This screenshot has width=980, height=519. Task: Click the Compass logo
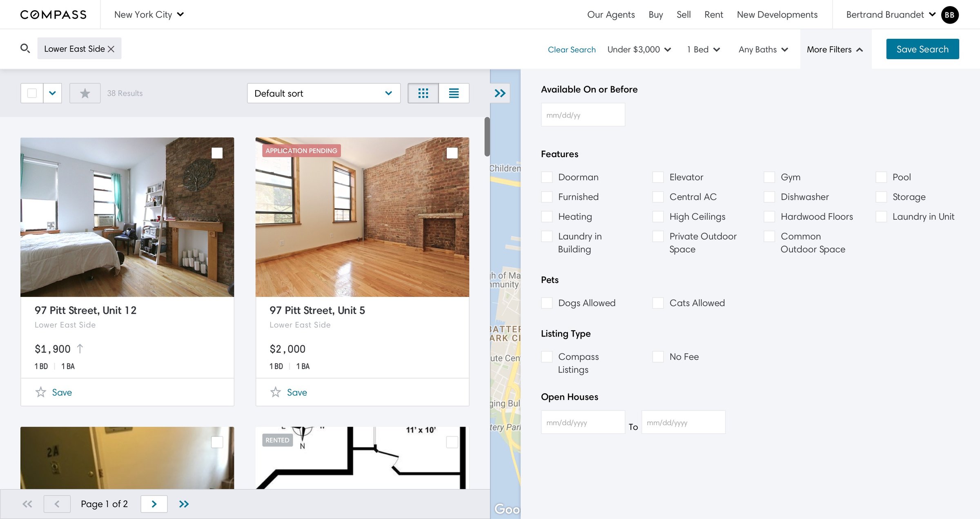tap(53, 15)
